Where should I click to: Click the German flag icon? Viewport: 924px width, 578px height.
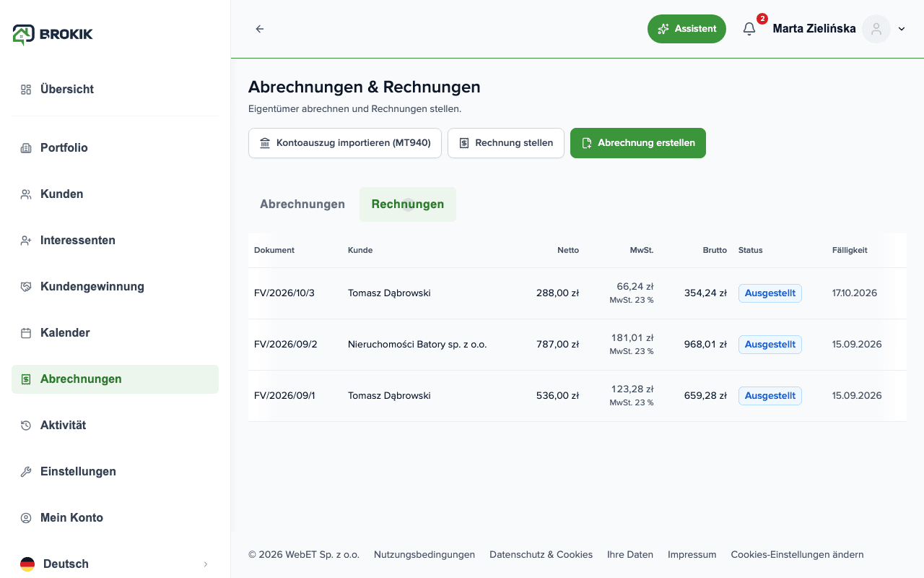pos(27,564)
